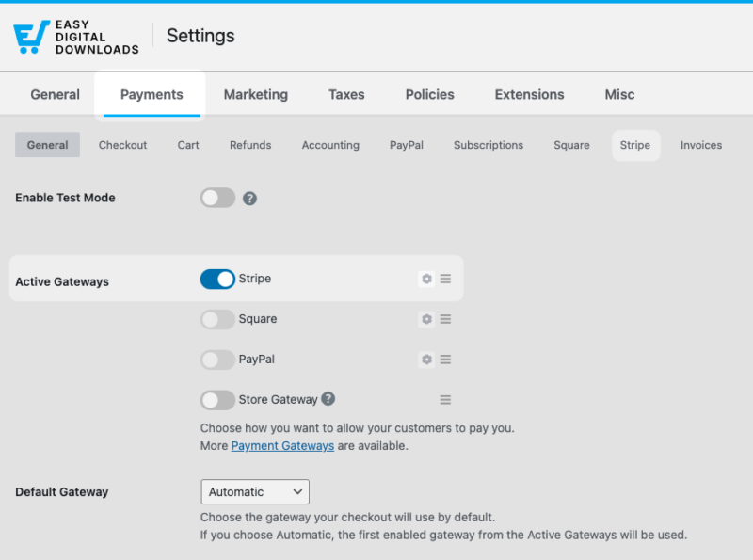Click the help icon next to Enable Test Mode
Image resolution: width=753 pixels, height=560 pixels.
pos(250,198)
